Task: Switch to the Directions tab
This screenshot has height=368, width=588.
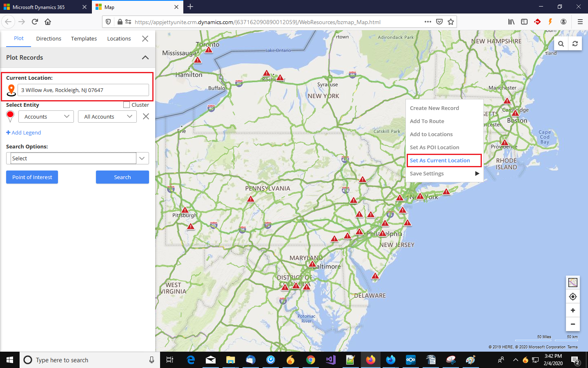Action: pos(48,38)
